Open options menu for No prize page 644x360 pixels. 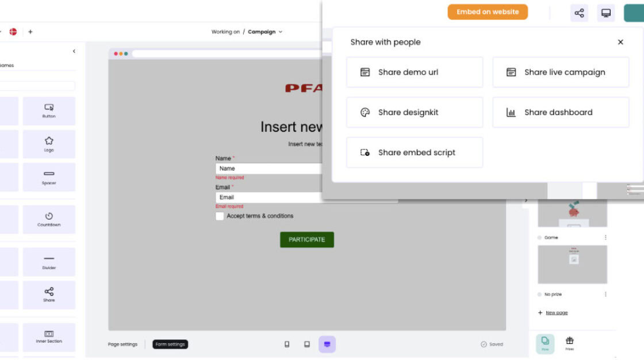coord(605,294)
